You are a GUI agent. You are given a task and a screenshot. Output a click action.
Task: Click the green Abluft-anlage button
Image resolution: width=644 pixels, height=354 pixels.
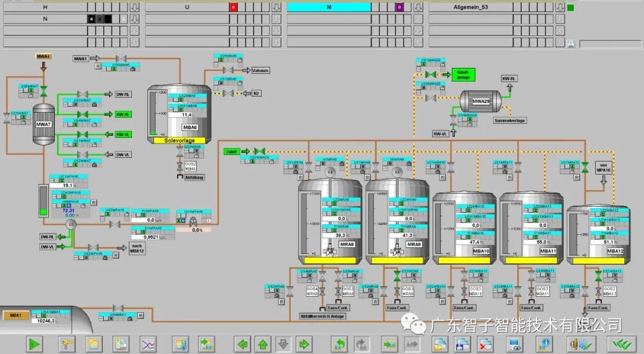pyautogui.click(x=463, y=74)
